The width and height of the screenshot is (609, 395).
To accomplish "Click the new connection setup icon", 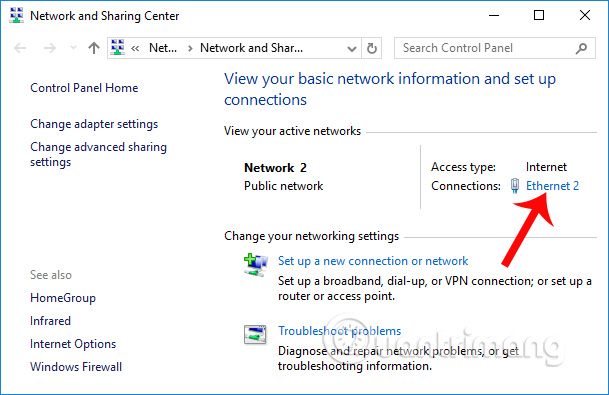I will [x=255, y=264].
